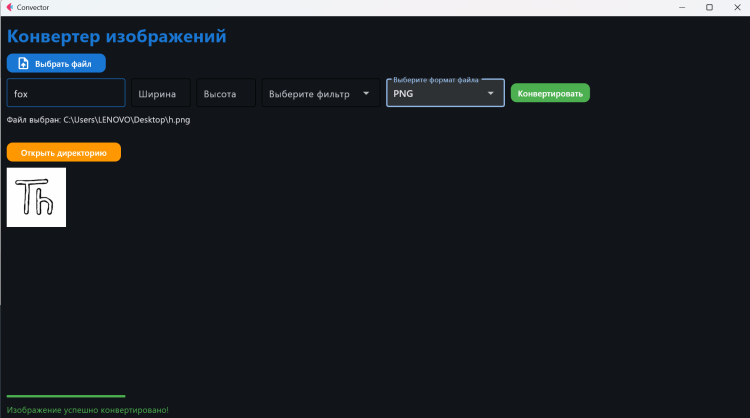Minimize the Convector window
The image size is (750, 418).
click(679, 7)
